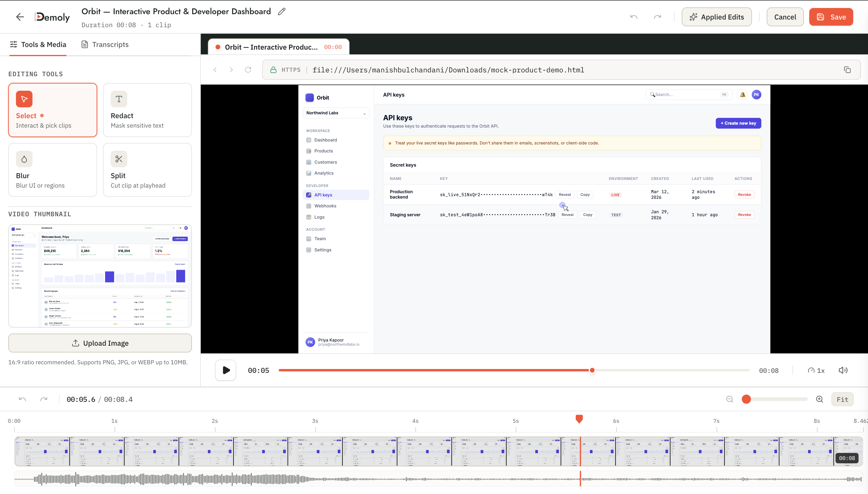Zoom in the timeline
The height and width of the screenshot is (494, 868).
820,399
